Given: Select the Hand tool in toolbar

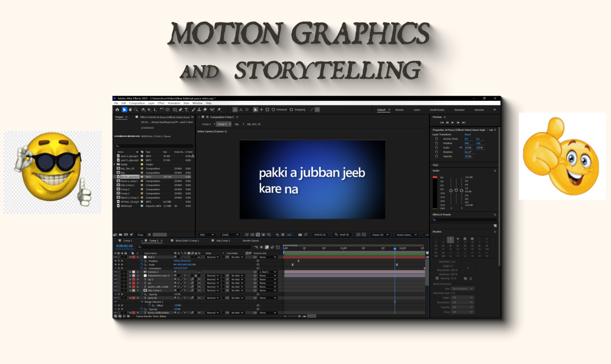Looking at the screenshot, I should tap(130, 109).
